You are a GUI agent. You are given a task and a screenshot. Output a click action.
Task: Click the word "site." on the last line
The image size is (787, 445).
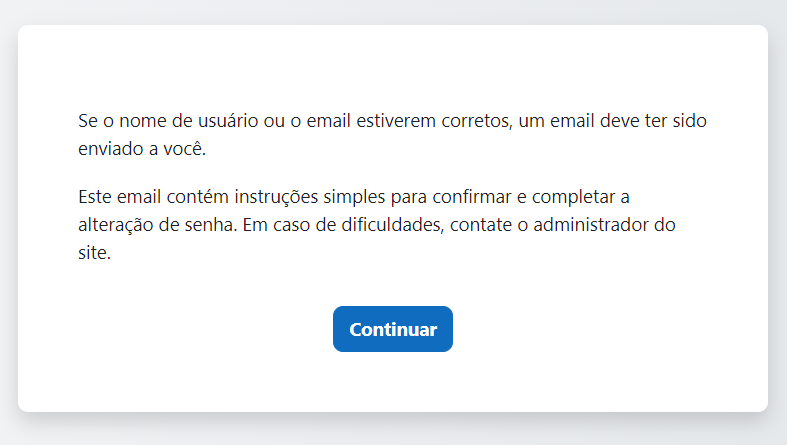point(94,254)
